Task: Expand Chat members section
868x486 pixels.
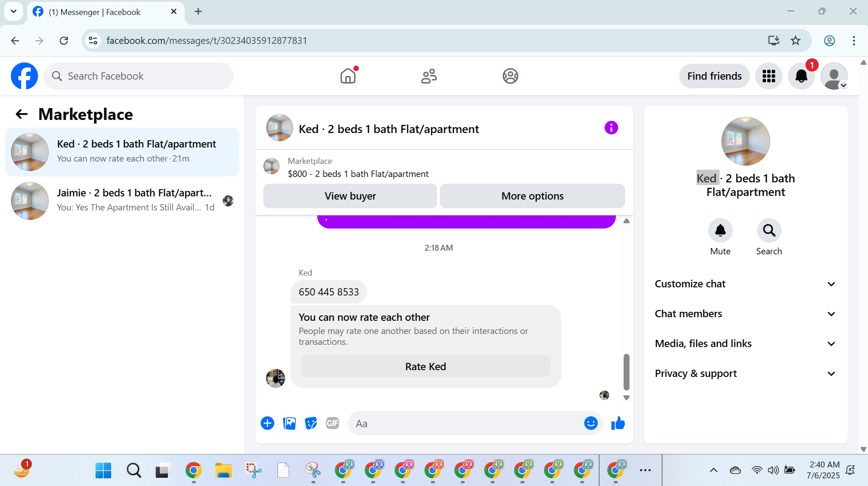Action: coord(745,314)
